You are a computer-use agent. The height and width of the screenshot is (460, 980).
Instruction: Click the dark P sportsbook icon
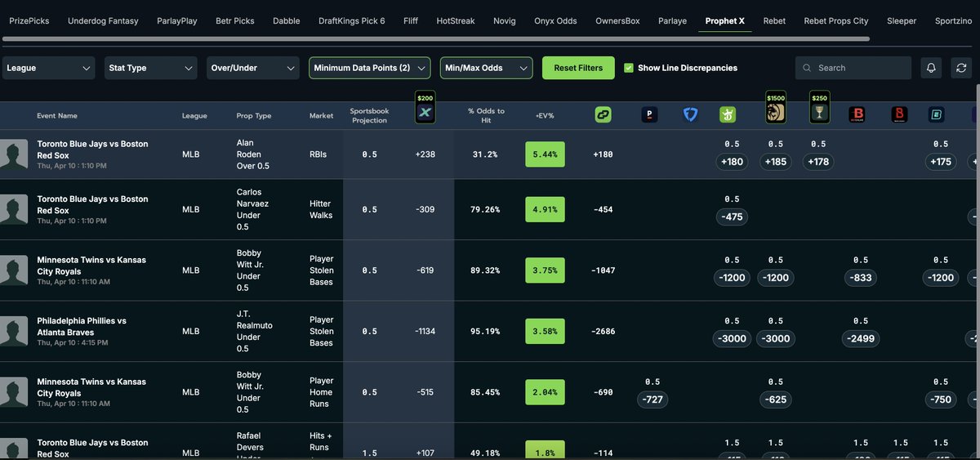[649, 115]
